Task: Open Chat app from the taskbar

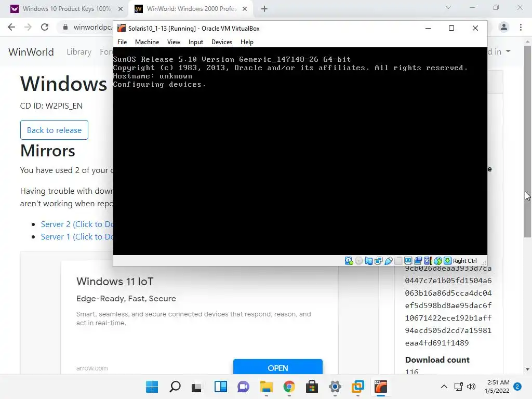Action: coord(243,387)
